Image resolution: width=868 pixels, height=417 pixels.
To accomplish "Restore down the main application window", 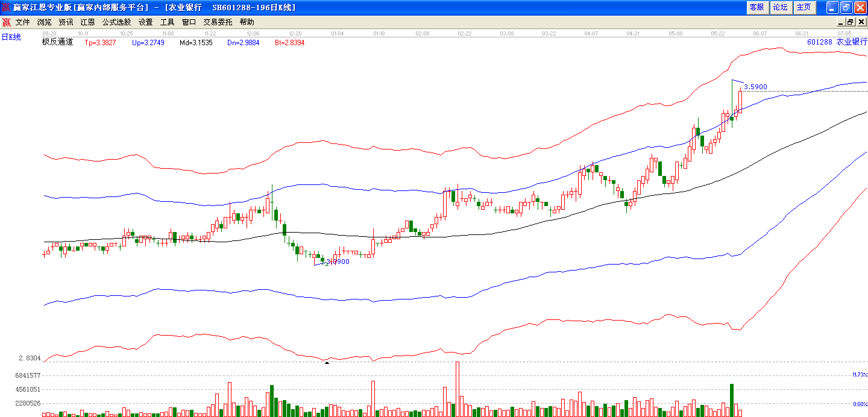I will pyautogui.click(x=846, y=7).
